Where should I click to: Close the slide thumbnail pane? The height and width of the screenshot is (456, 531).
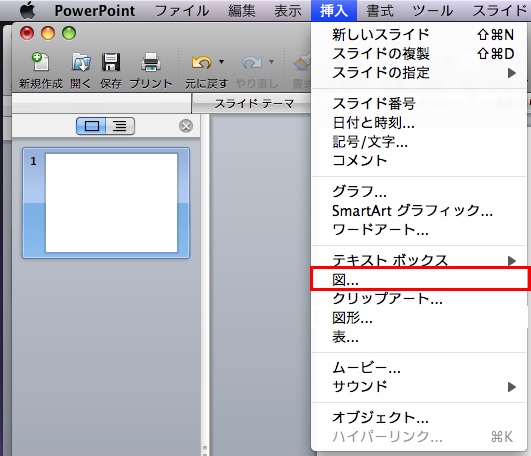tap(186, 126)
